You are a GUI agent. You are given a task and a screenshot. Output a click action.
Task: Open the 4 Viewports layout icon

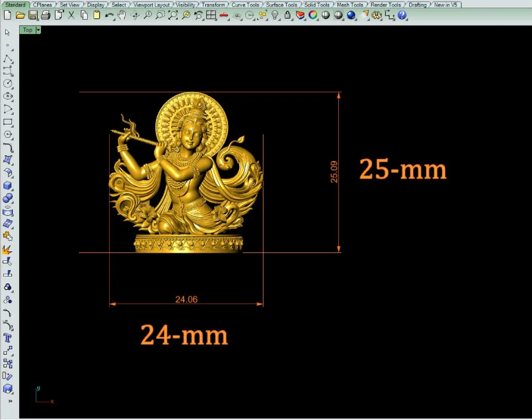pyautogui.click(x=211, y=15)
